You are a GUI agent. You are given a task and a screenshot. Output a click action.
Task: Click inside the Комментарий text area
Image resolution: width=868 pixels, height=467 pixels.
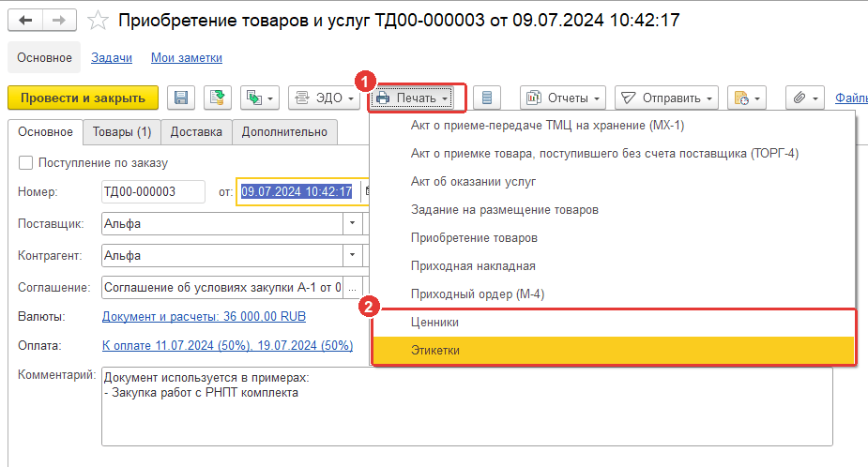(x=466, y=407)
